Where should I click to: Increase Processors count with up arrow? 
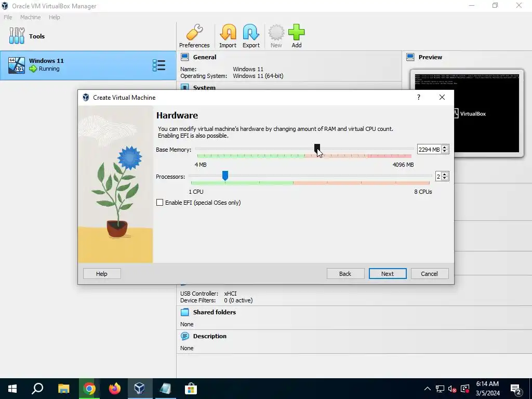tap(445, 175)
